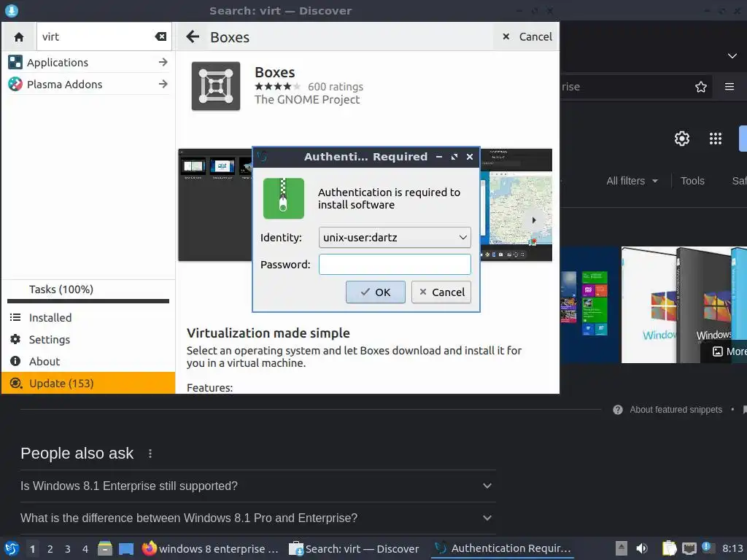Show next Boxes screenshot with arrow

point(533,220)
